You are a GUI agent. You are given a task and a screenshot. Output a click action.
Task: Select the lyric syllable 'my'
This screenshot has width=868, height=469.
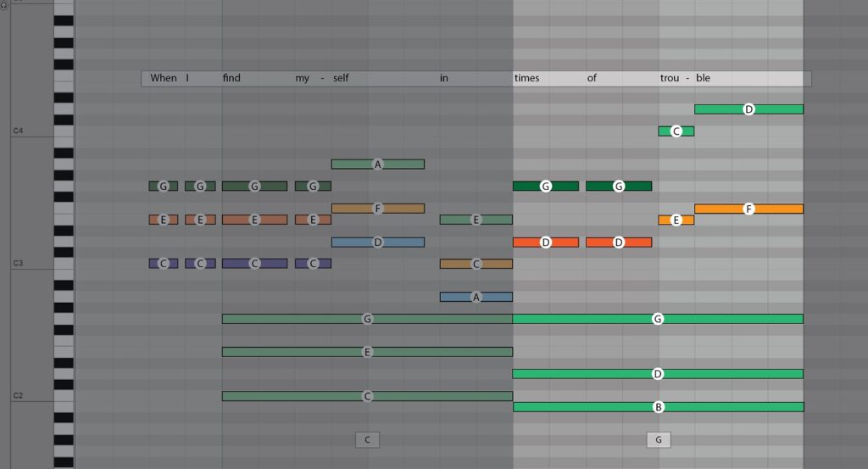coord(303,79)
